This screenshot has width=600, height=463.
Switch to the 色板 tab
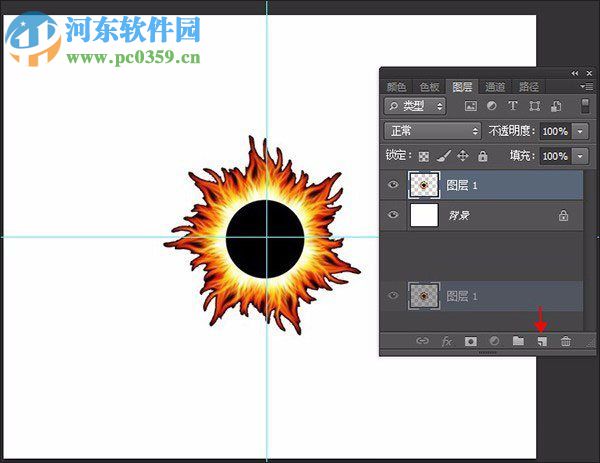pyautogui.click(x=429, y=87)
